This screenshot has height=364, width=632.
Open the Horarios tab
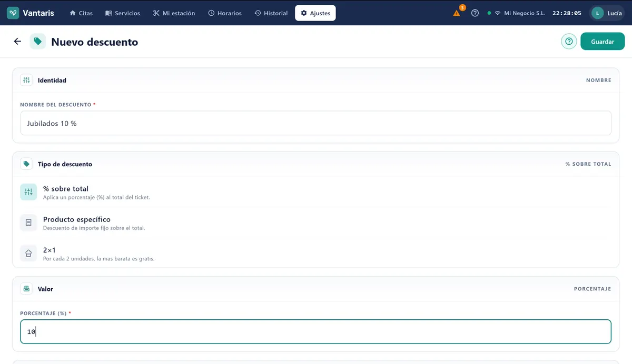pos(225,13)
